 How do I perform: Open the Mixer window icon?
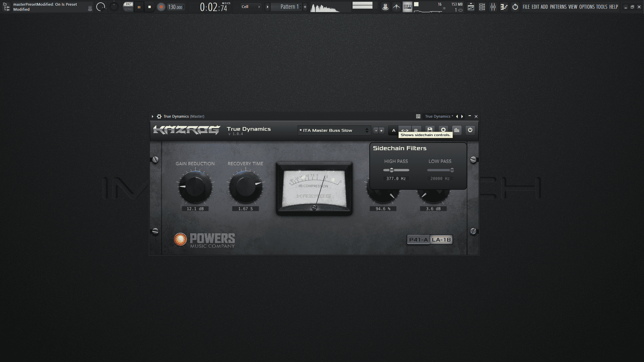(x=493, y=7)
